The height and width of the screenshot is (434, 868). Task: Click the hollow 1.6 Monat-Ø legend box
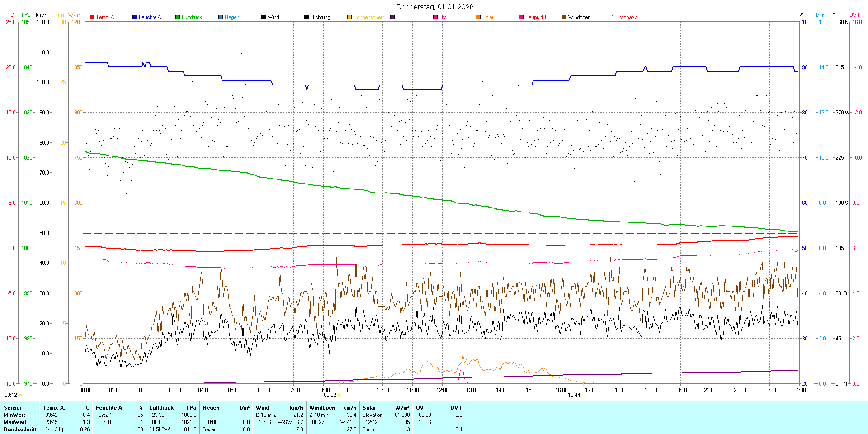(x=607, y=17)
